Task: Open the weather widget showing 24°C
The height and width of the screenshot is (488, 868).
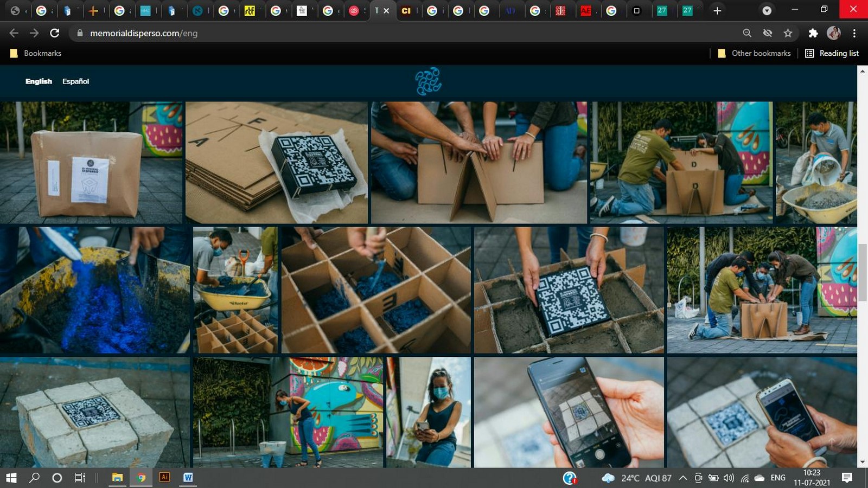Action: click(636, 478)
